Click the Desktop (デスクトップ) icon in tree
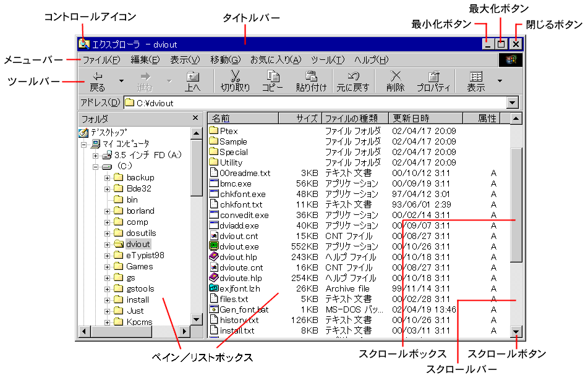The height and width of the screenshot is (378, 588). click(83, 133)
